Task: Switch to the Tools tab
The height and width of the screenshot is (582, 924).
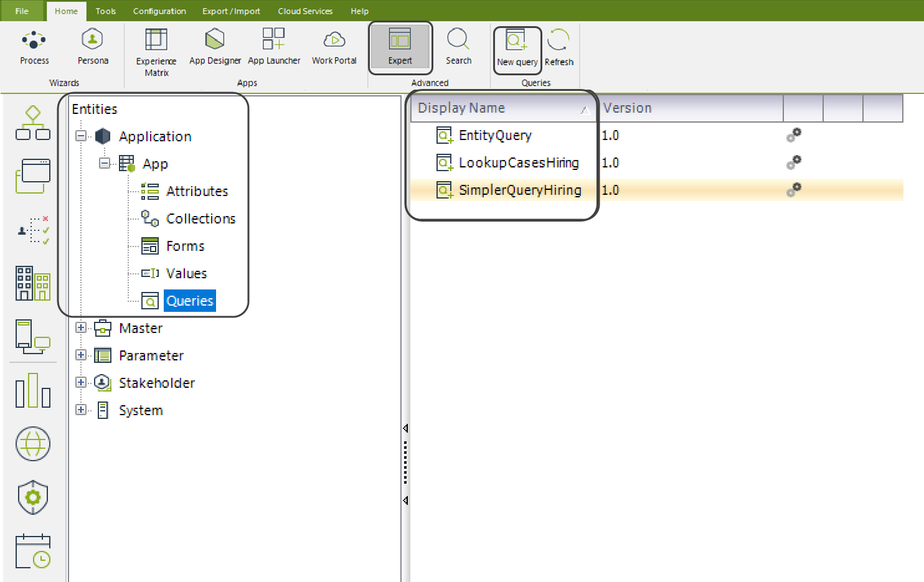Action: pyautogui.click(x=105, y=11)
